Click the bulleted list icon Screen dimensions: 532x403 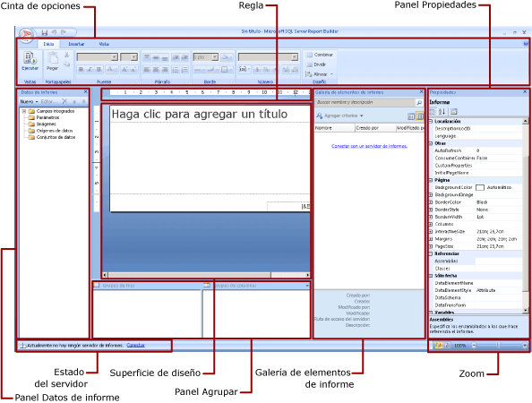tap(175, 70)
